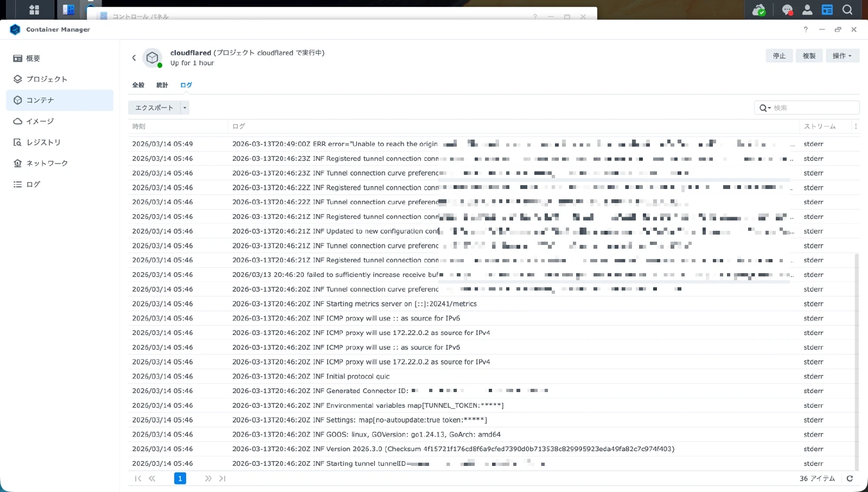Go back with the left chevron arrow
868x492 pixels.
coord(134,58)
